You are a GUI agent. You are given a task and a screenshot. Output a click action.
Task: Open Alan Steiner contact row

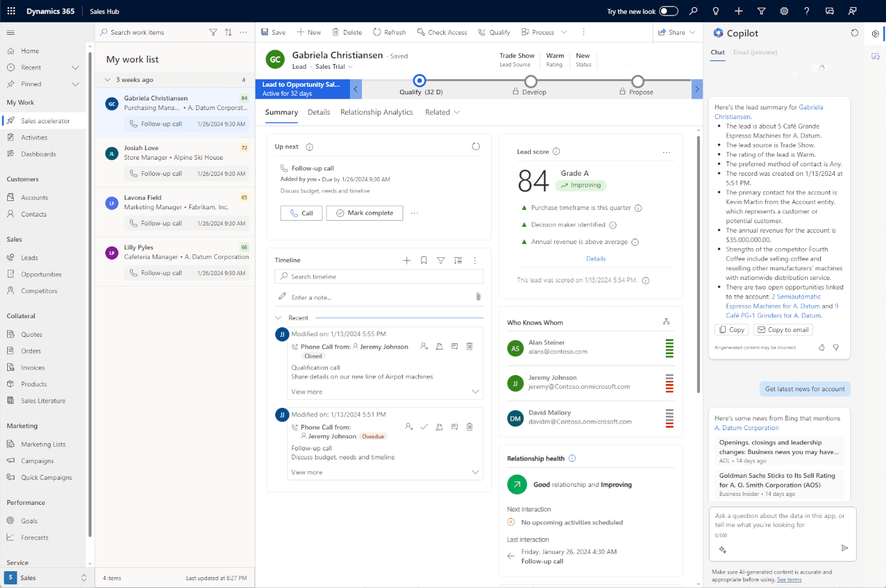[590, 348]
